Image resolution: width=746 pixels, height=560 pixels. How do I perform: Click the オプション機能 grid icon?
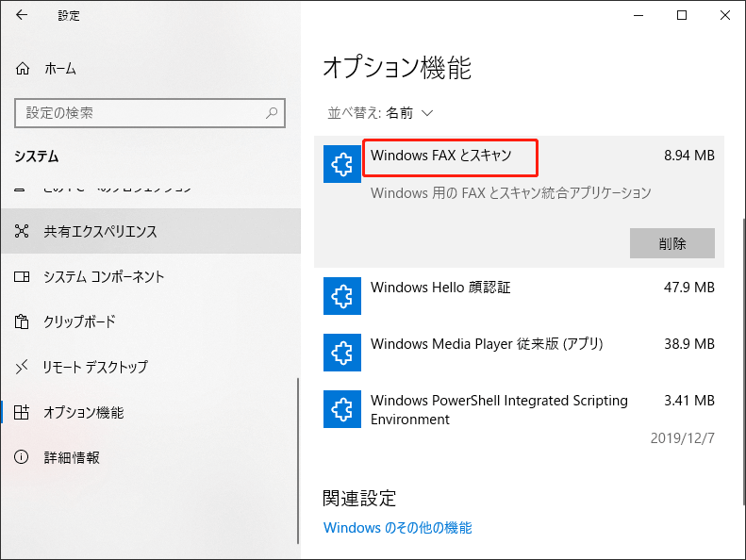pos(22,412)
